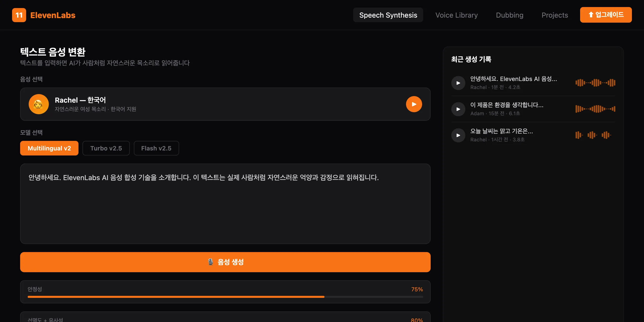The image size is (644, 322).
Task: Open the Voice Library tab
Action: tap(457, 15)
